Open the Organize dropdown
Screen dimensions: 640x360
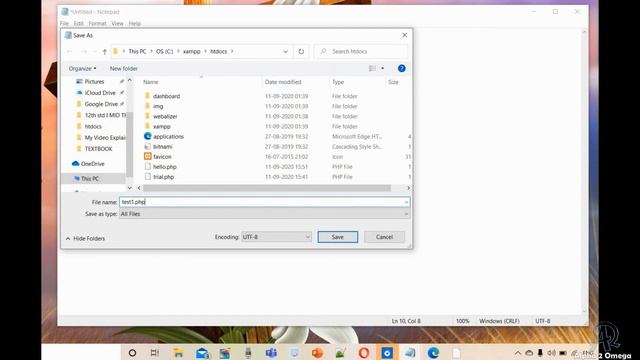(x=82, y=69)
